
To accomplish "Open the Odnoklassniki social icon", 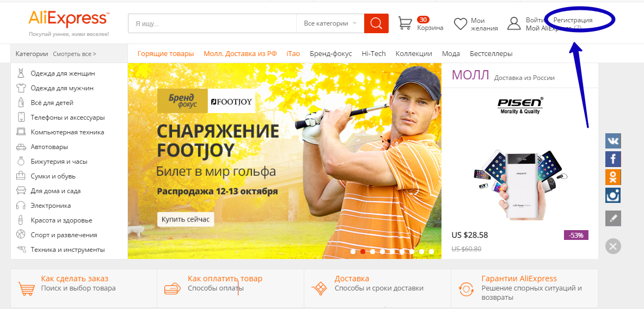I will pyautogui.click(x=613, y=177).
